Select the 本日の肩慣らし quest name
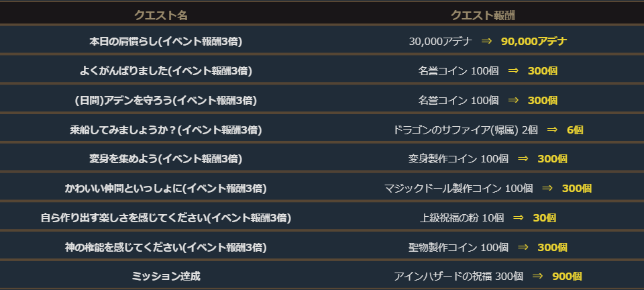This screenshot has height=290, width=644. (x=165, y=42)
